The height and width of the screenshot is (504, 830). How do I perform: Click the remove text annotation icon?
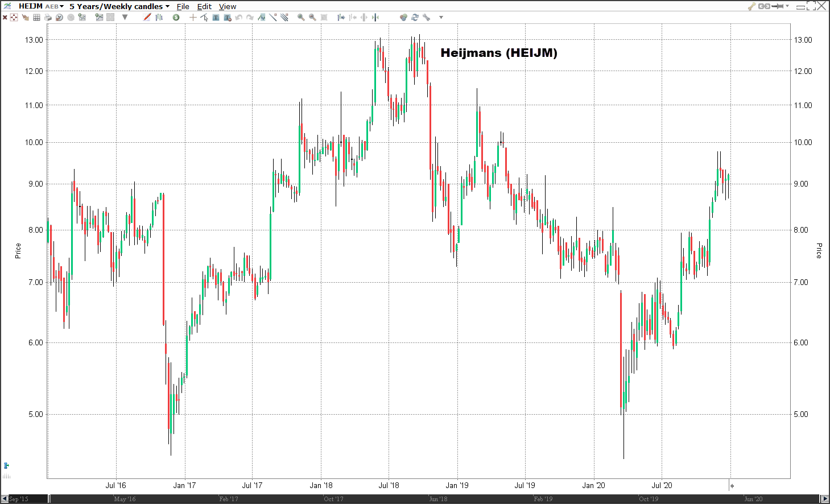pos(228,18)
